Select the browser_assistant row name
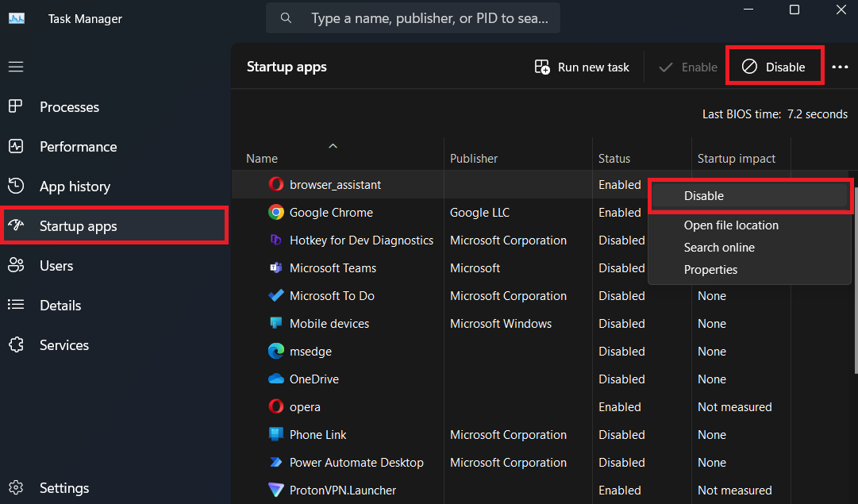 coord(335,184)
